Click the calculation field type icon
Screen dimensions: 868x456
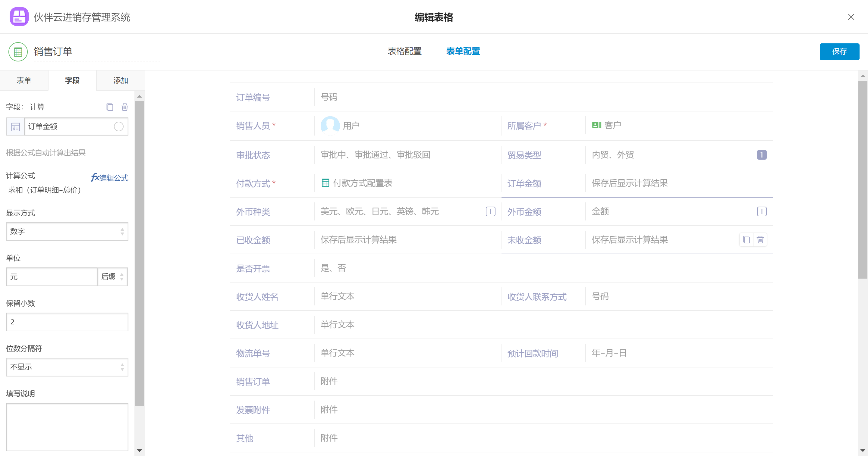click(15, 126)
